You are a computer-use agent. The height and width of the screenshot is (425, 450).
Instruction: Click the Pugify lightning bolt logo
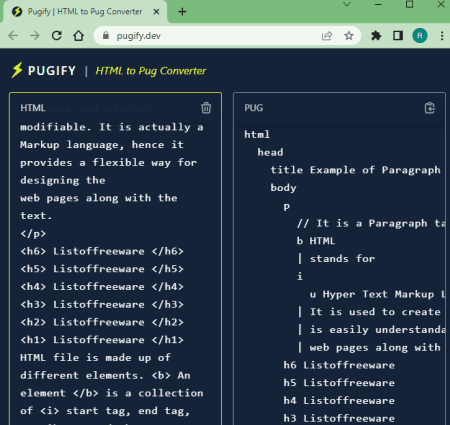(x=17, y=70)
